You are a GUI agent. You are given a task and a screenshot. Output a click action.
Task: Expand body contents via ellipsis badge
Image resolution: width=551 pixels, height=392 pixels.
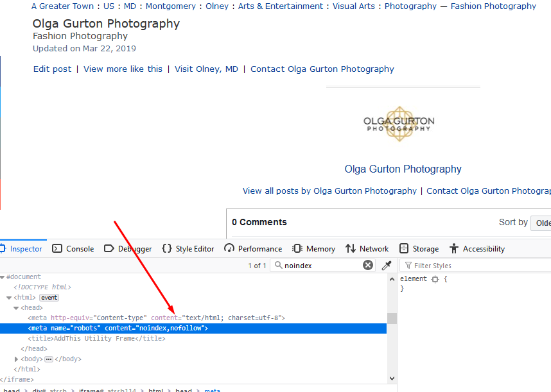pyautogui.click(x=49, y=359)
